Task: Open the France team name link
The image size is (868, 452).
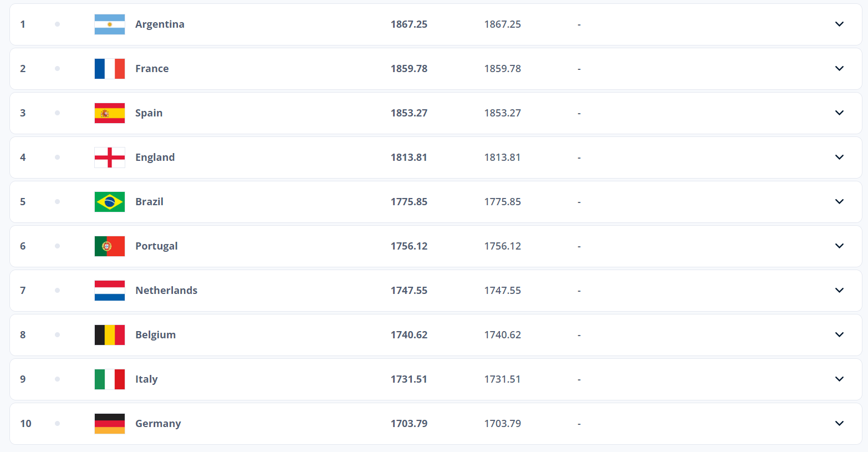Action: (x=152, y=69)
